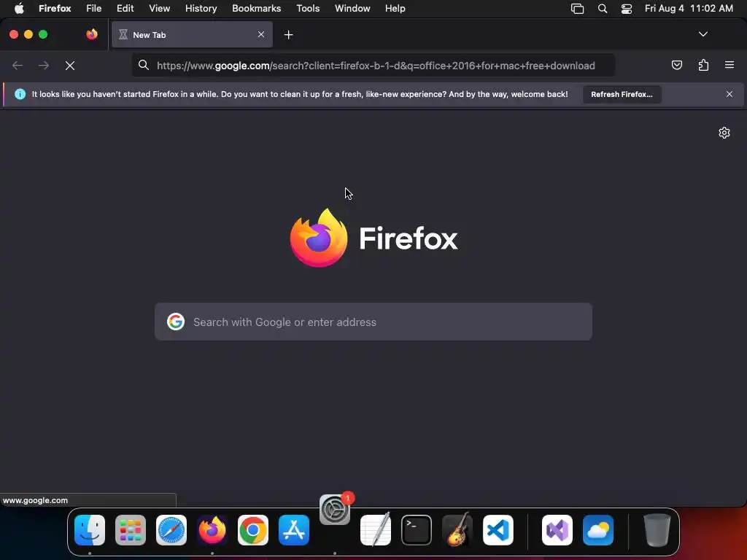747x560 pixels.
Task: Stop loading the page
Action: (x=70, y=66)
